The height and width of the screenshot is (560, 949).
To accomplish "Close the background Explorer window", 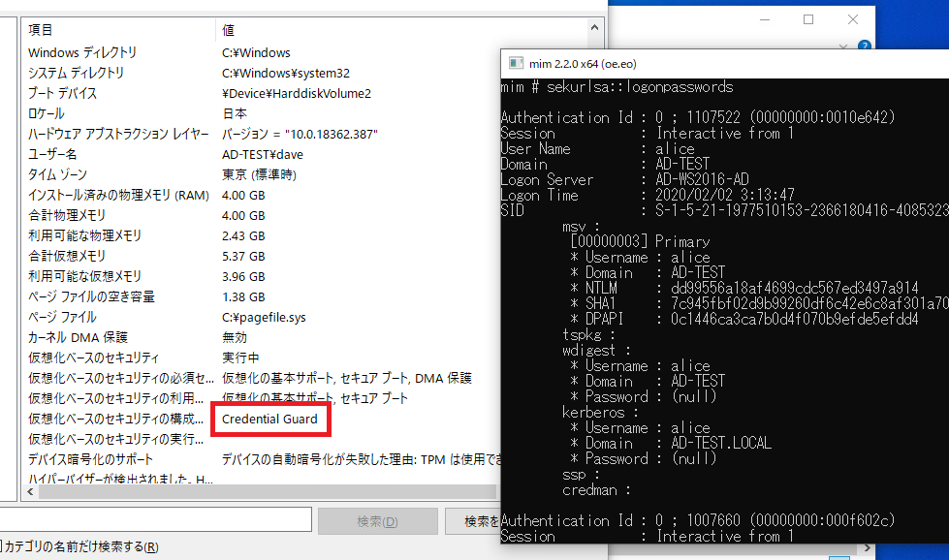I will (853, 19).
